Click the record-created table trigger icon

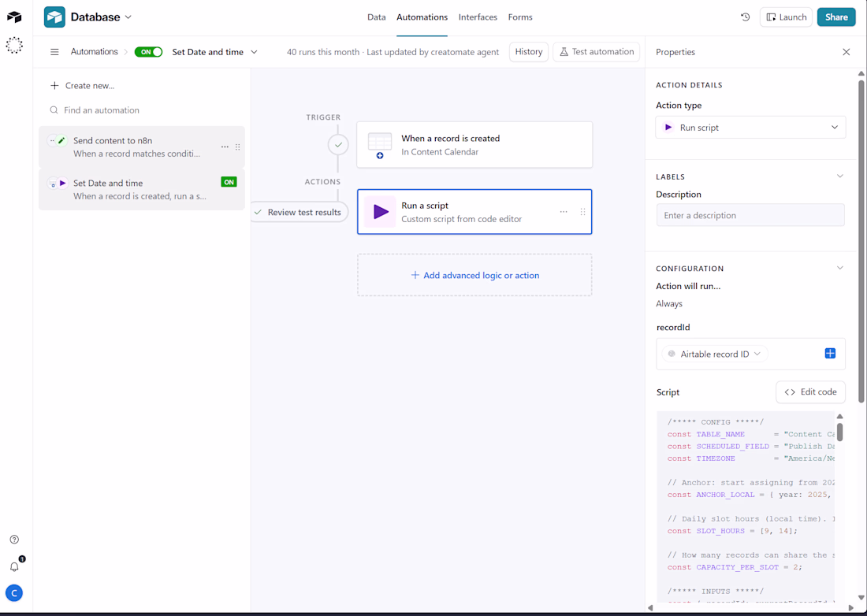pos(380,145)
